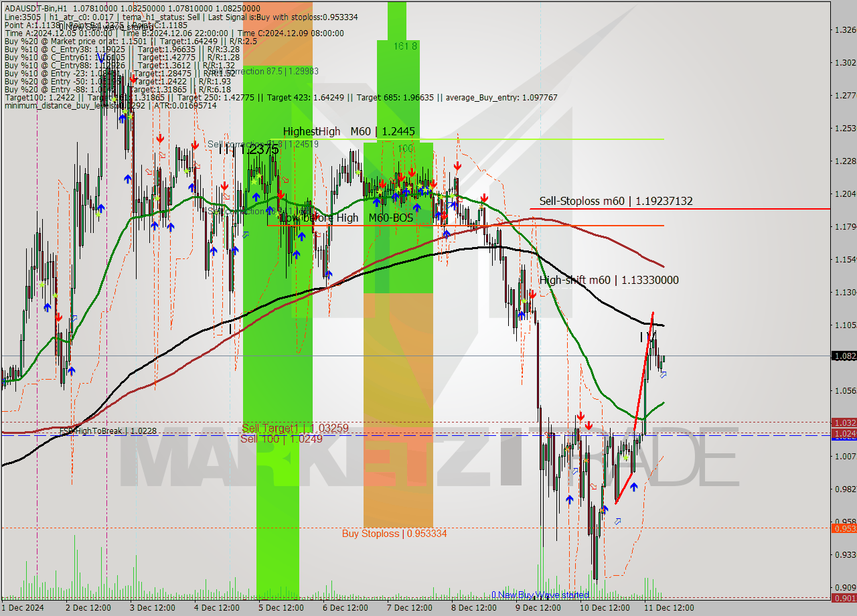The height and width of the screenshot is (616, 857).
Task: Select the 11 Dec 12:00 date label
Action: 670,608
